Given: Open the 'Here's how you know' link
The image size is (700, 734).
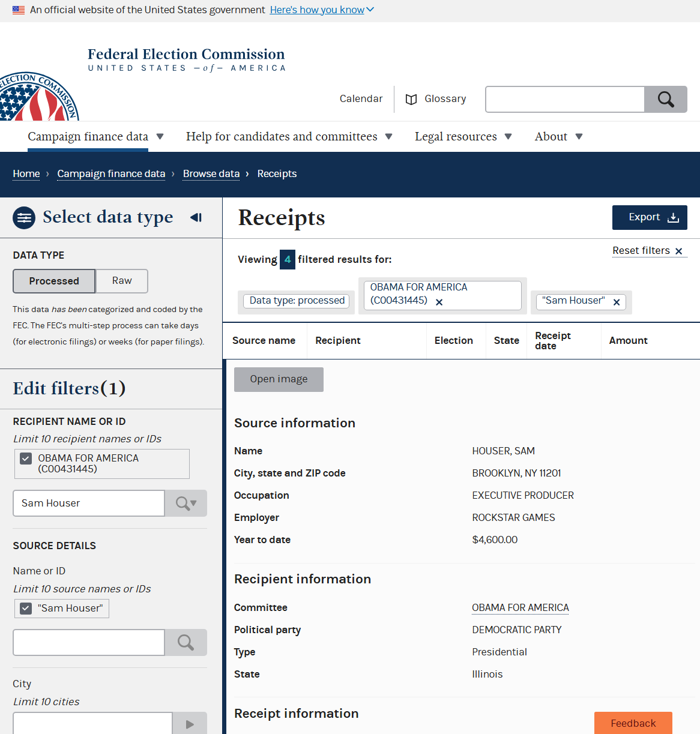Looking at the screenshot, I should pyautogui.click(x=317, y=10).
